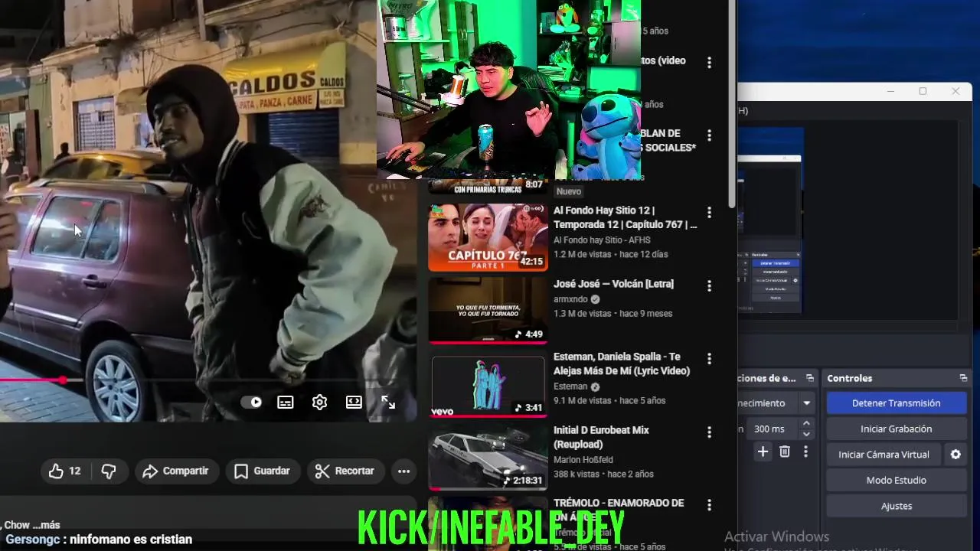
Task: Click Detener Transmisión in OBS
Action: click(x=896, y=403)
